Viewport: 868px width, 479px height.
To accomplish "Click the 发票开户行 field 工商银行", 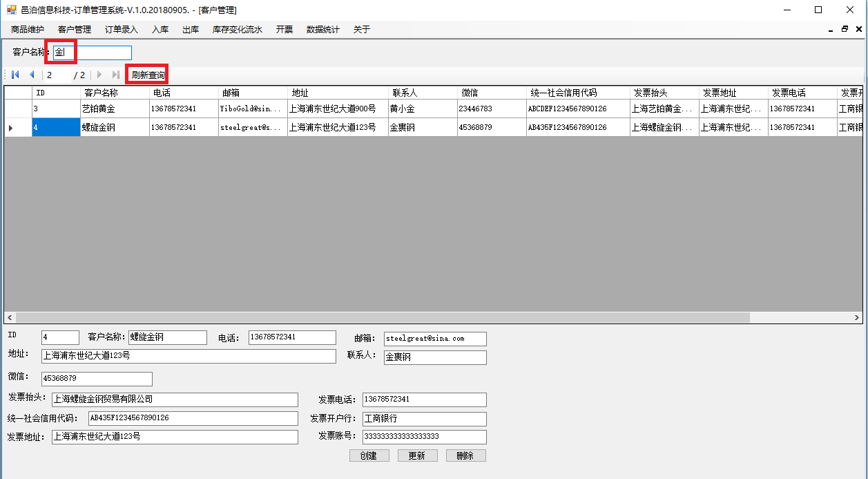I will [x=425, y=419].
